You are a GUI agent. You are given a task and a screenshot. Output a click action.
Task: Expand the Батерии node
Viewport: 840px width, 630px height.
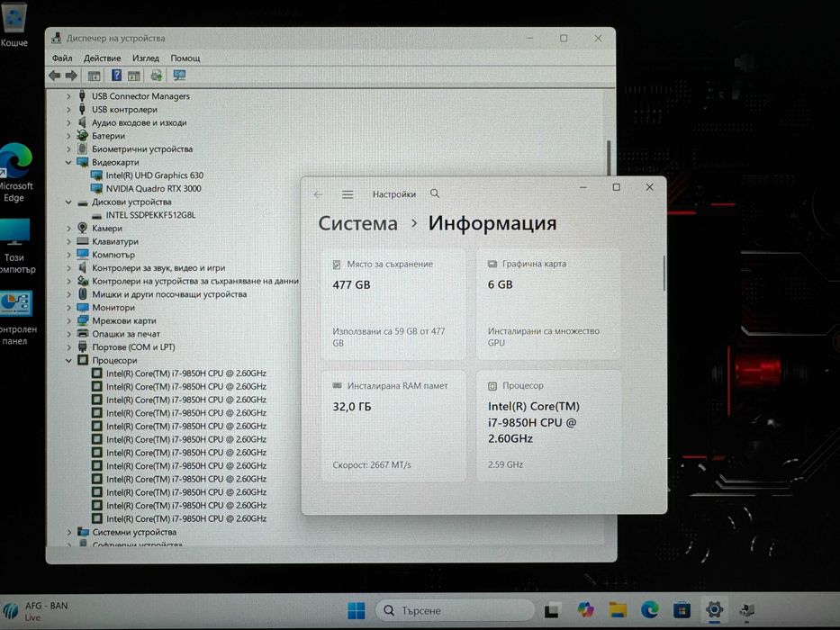pyautogui.click(x=68, y=136)
